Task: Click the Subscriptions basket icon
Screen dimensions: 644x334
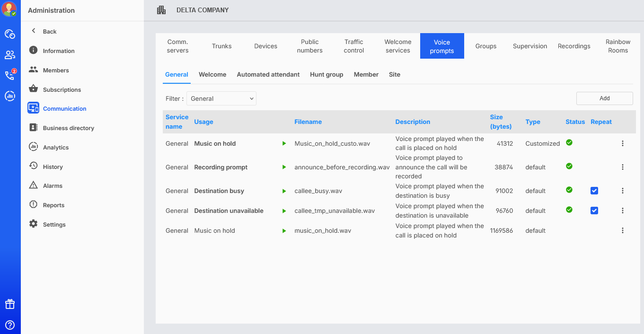Action: (x=33, y=89)
